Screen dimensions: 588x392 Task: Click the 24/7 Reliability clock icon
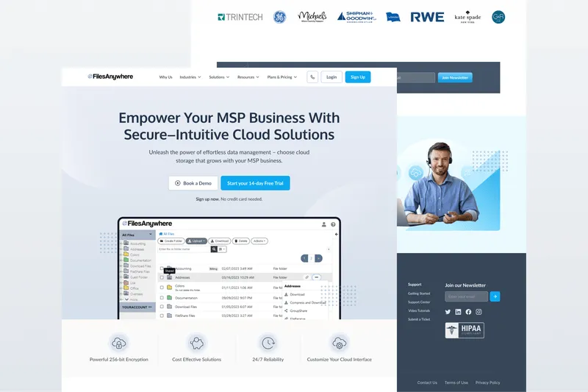(268, 343)
